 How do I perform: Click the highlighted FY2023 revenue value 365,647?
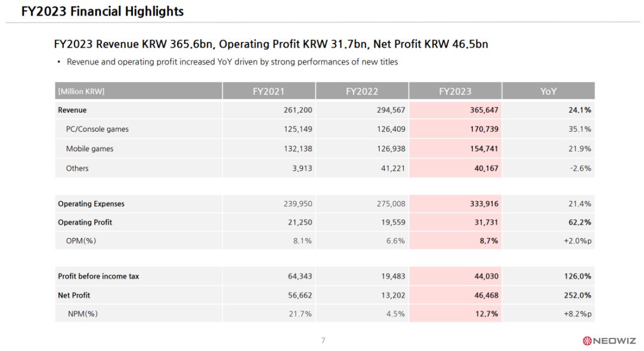(484, 110)
